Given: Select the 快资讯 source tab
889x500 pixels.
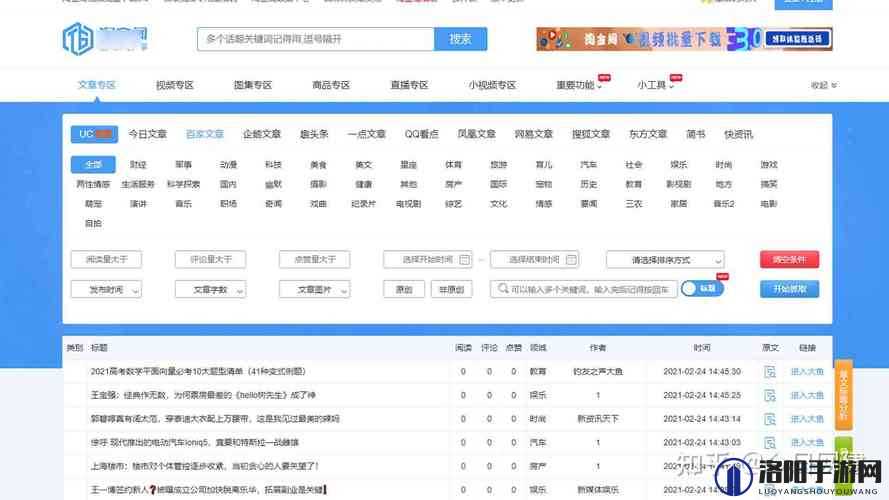Looking at the screenshot, I should [739, 134].
